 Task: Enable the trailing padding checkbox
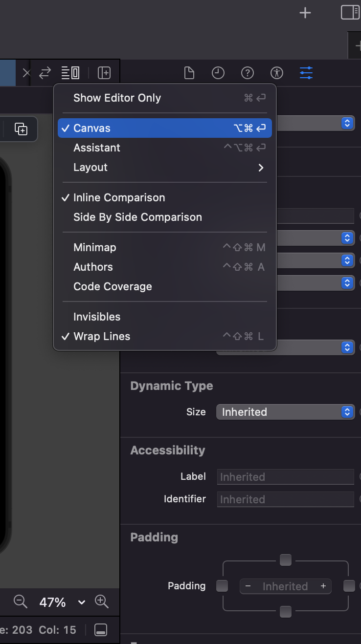pyautogui.click(x=349, y=586)
